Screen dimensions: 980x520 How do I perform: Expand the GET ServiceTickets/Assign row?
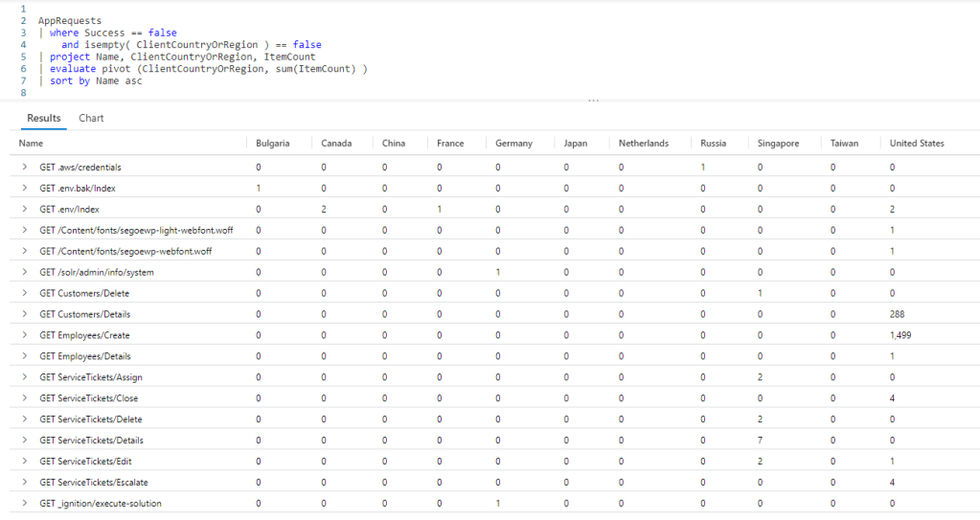(x=25, y=377)
